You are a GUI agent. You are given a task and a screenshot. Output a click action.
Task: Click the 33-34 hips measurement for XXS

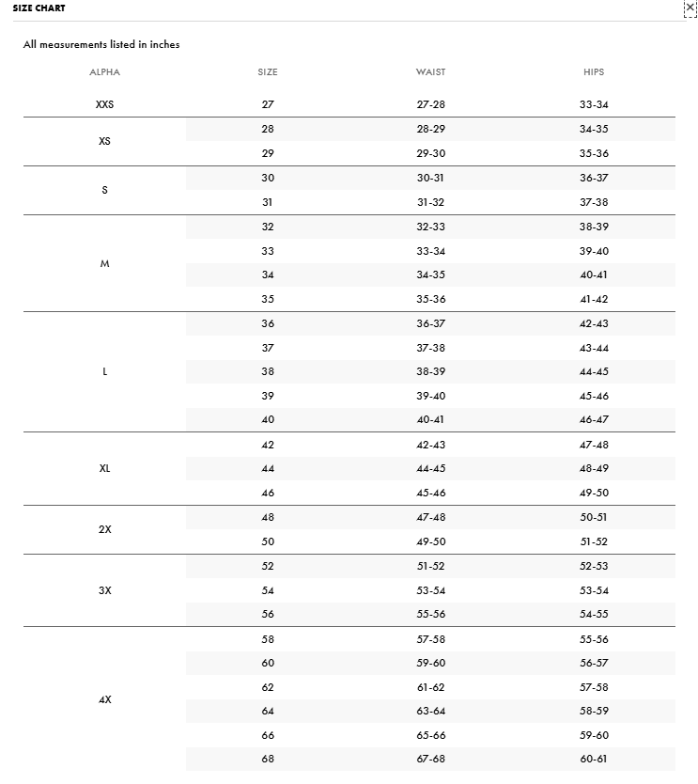[x=594, y=105]
